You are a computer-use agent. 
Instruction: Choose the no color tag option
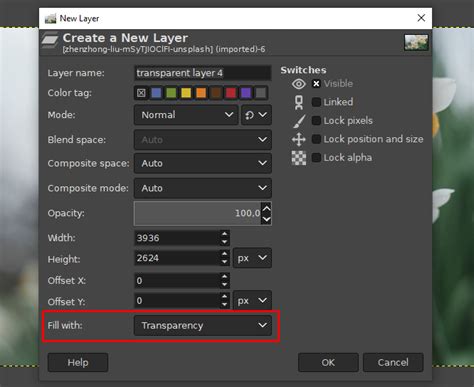click(141, 93)
